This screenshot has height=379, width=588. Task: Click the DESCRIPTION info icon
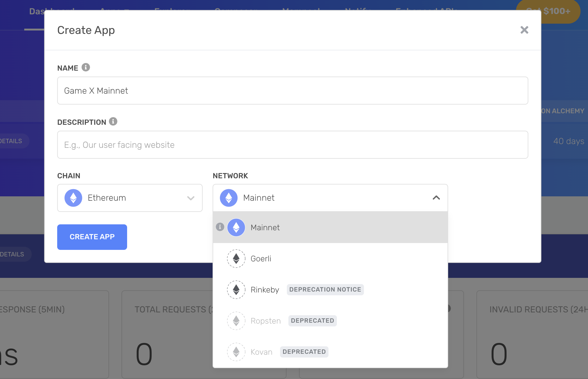[x=113, y=121]
